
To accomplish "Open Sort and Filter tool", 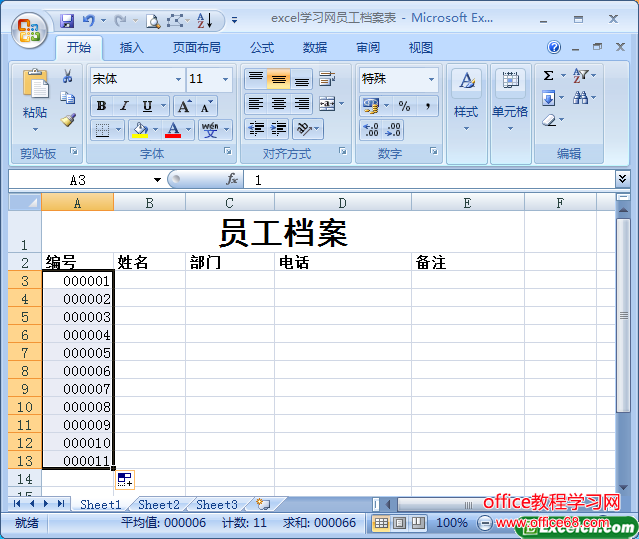I will point(580,76).
